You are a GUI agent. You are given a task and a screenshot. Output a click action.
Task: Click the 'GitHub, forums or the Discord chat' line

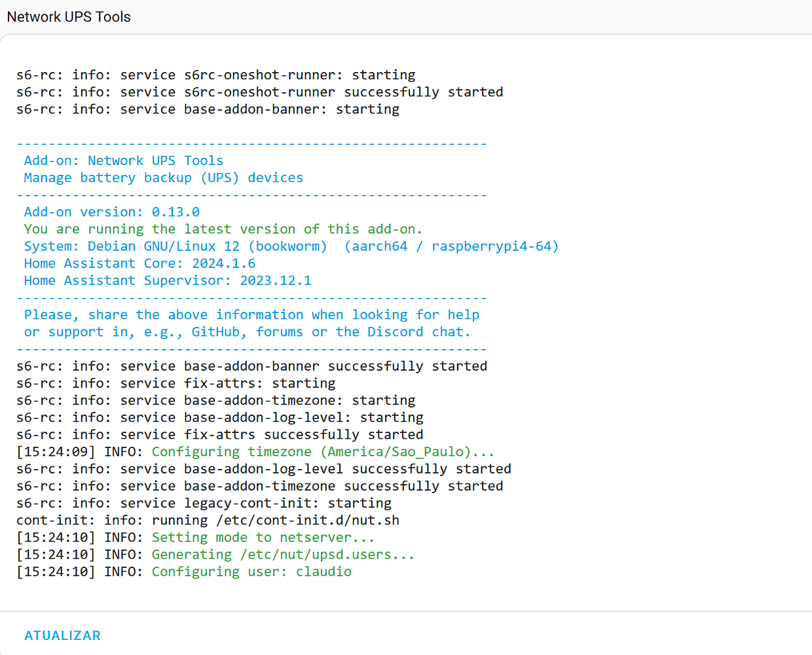click(248, 332)
